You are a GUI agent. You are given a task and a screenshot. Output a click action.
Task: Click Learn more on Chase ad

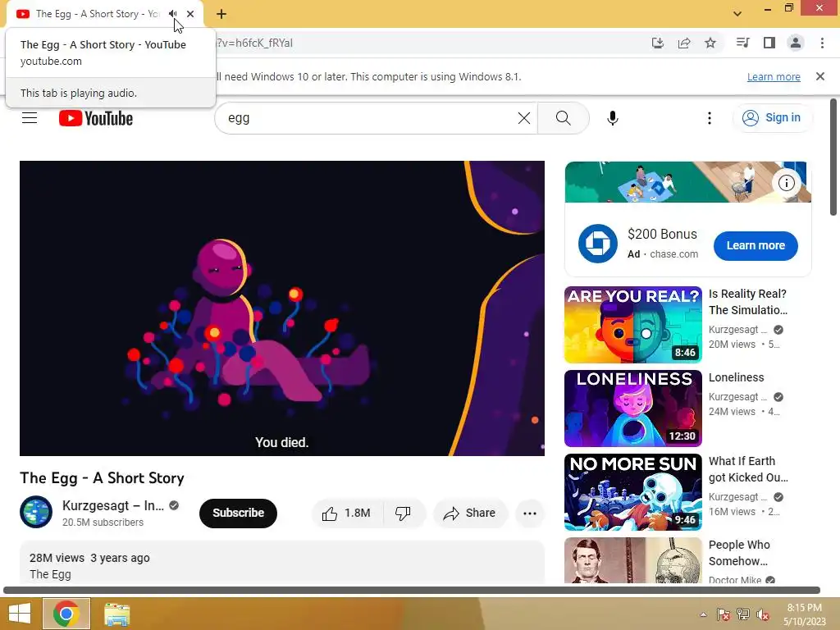(756, 245)
